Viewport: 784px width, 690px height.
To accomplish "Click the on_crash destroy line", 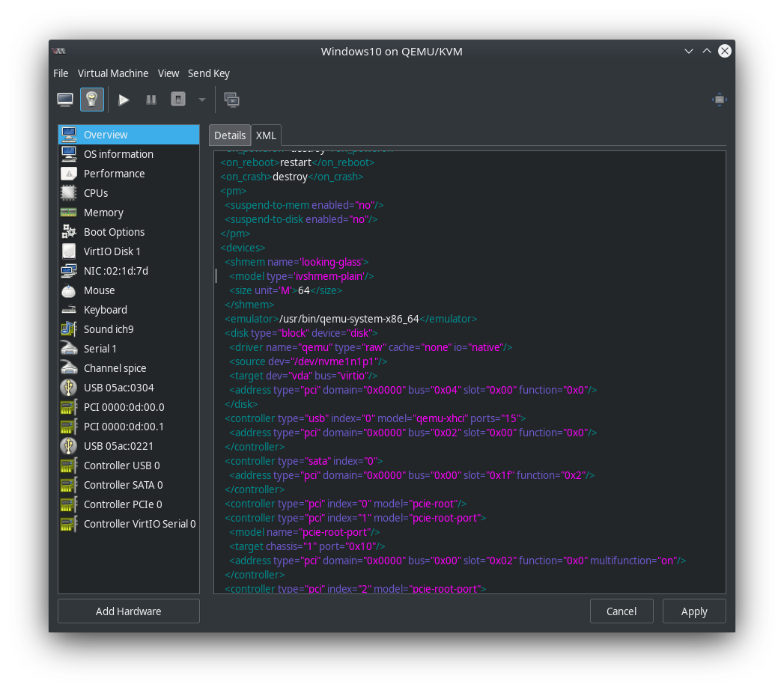I will click(x=291, y=177).
